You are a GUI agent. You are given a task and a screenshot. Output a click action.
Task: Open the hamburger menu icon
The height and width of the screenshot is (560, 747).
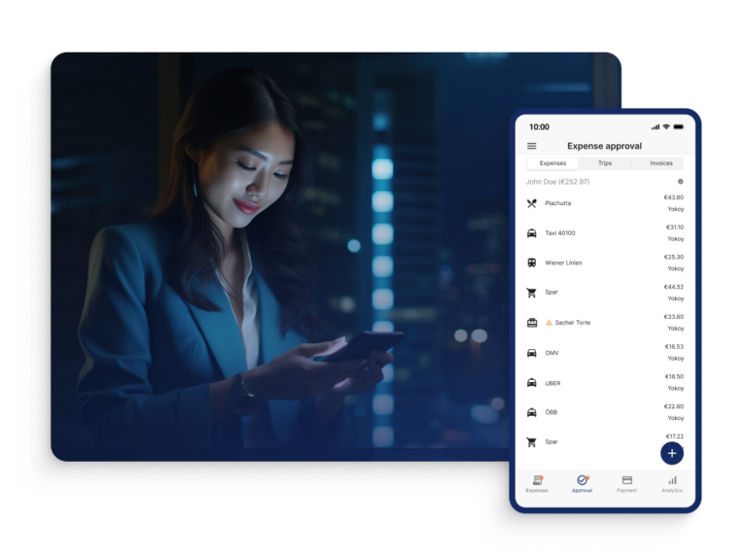(532, 146)
